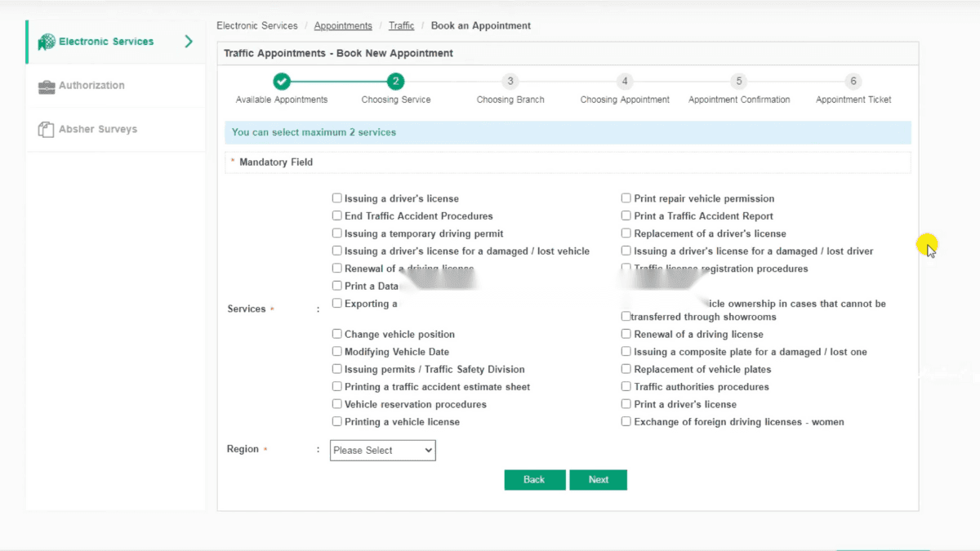Click the Authorization briefcase icon

click(47, 87)
